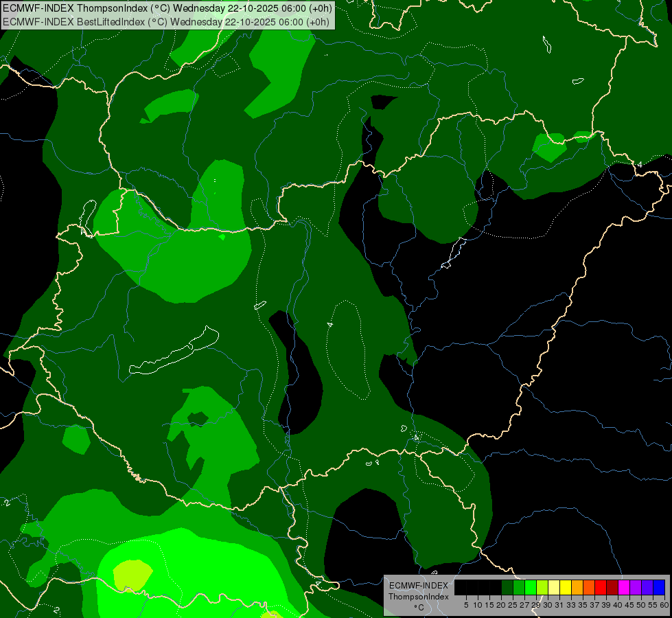Select the orange 33-35 legend swatch
Image resolution: width=672 pixels, height=618 pixels.
[577, 587]
